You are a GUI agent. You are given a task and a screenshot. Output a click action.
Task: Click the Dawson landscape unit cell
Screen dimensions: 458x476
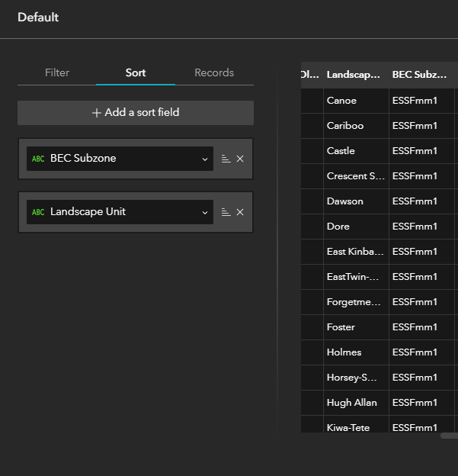point(345,201)
